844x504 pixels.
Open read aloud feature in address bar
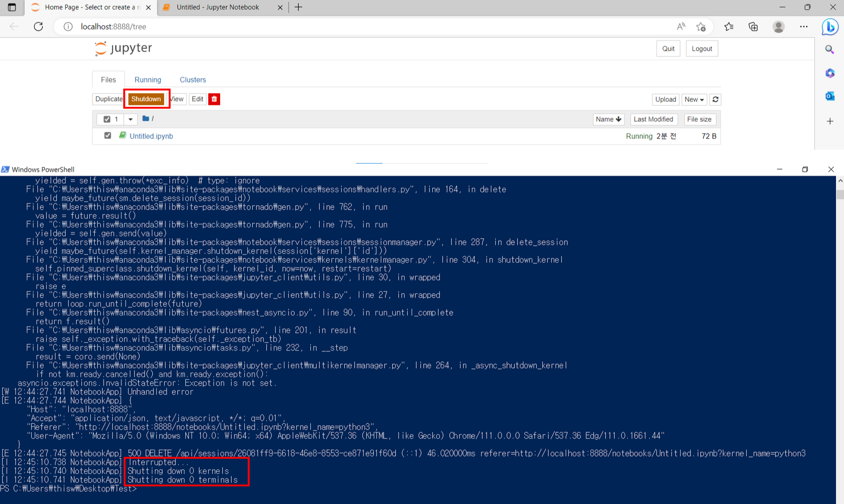pyautogui.click(x=681, y=26)
